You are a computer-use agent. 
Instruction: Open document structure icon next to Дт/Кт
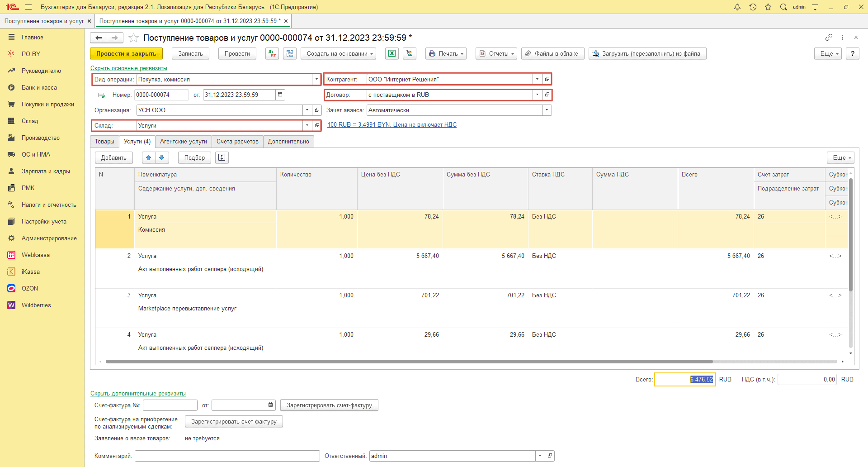point(290,53)
